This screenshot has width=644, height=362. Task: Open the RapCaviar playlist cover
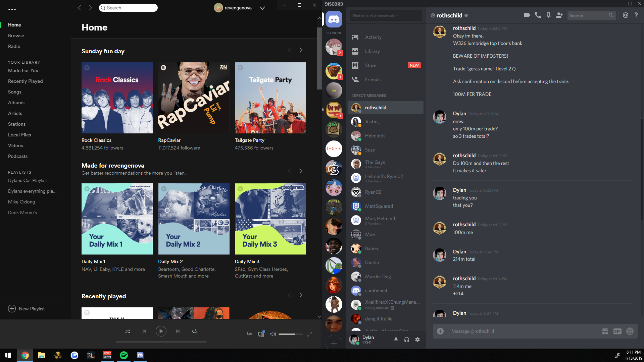click(x=194, y=98)
